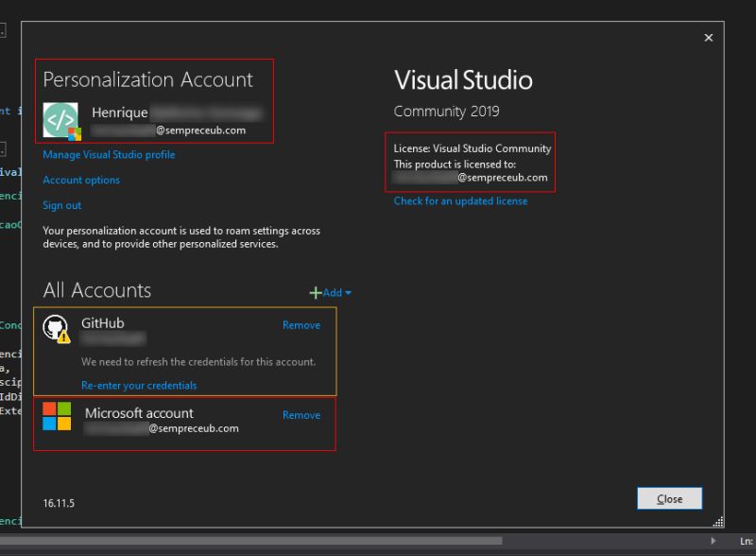Expand the Add menu using its arrow
Screen dimensions: 756x556
349,292
